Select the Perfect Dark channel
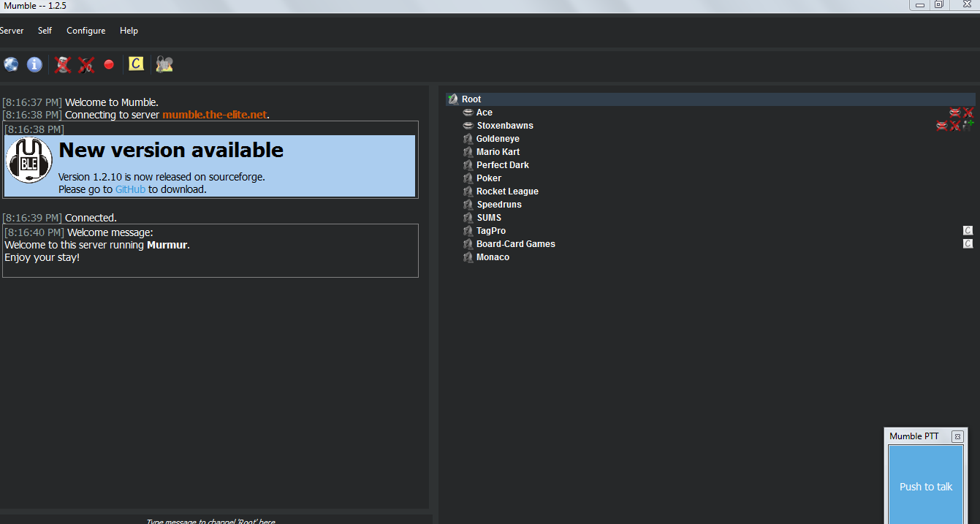The height and width of the screenshot is (524, 980). (x=503, y=165)
